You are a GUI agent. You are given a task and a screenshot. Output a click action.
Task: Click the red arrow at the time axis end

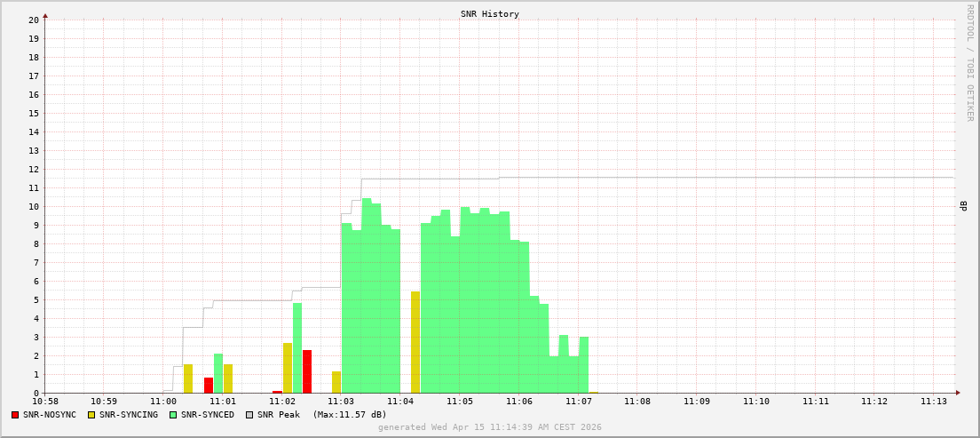(958, 393)
